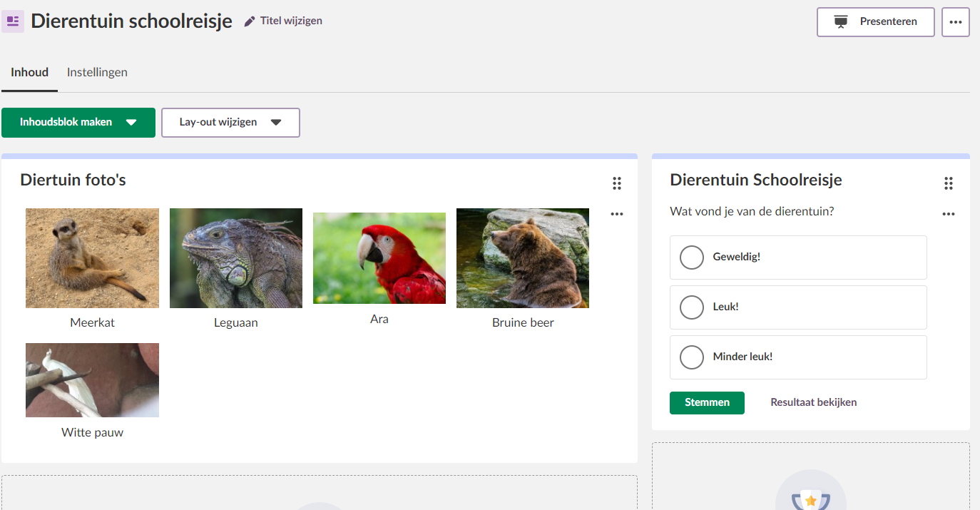Switch to the Instellingen tab
Image resolution: width=980 pixels, height=510 pixels.
97,72
